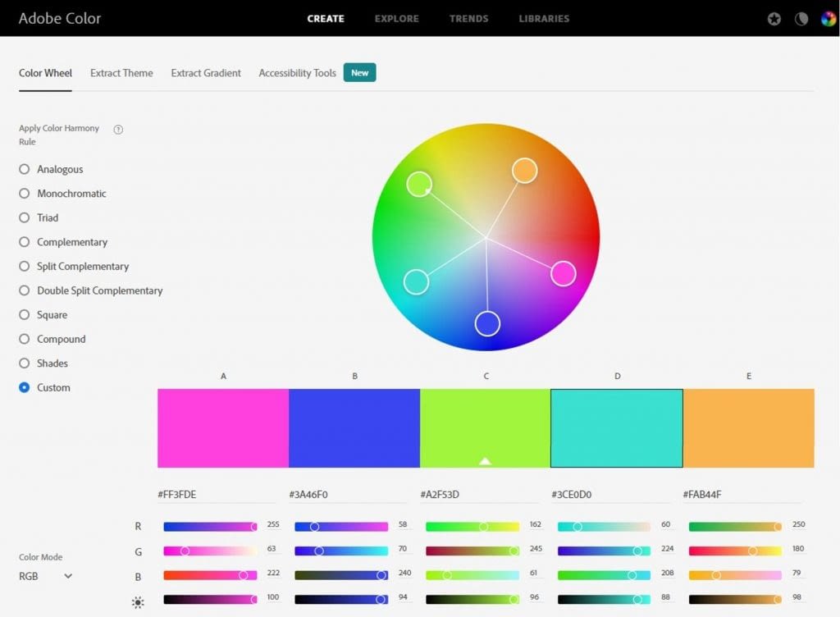Click the Adobe Color logo link
This screenshot has width=840, height=617.
[59, 18]
